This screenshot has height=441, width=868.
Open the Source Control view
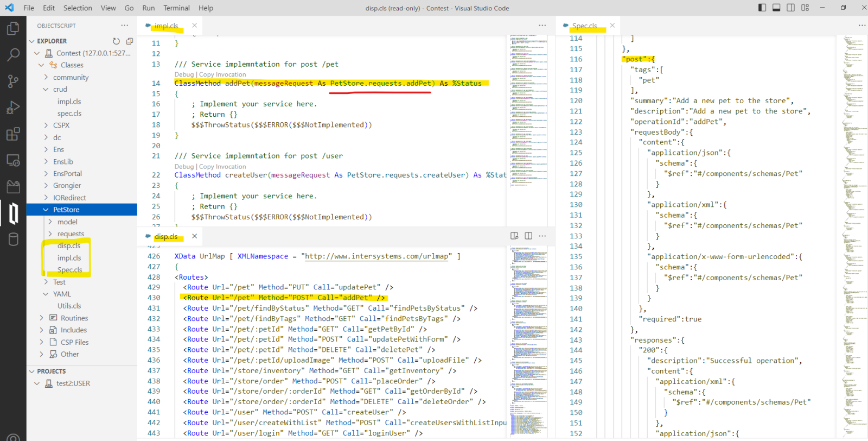pos(13,81)
